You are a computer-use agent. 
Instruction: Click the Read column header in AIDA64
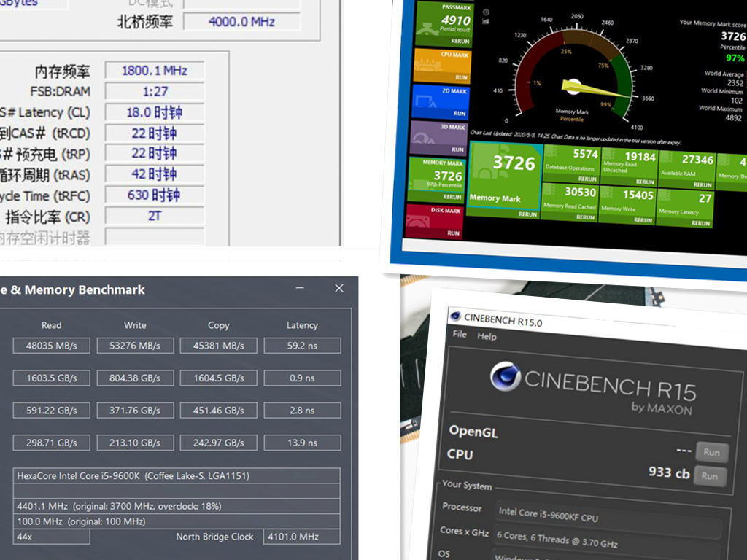[x=52, y=325]
